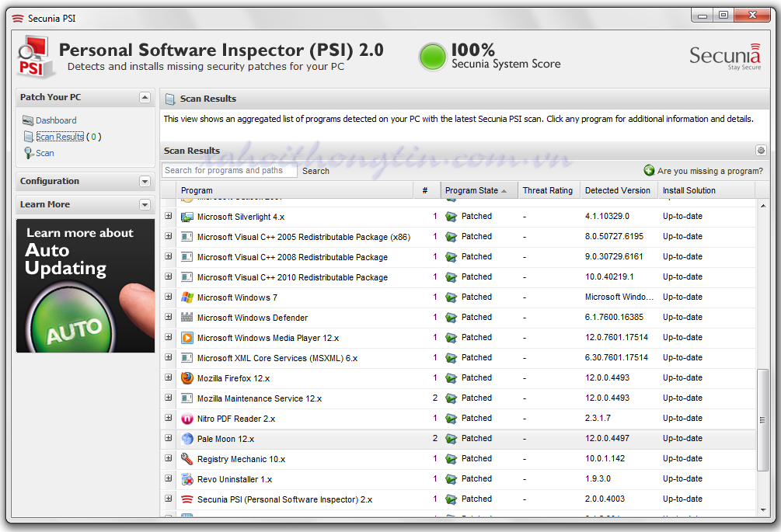The width and height of the screenshot is (781, 532).
Task: Click the Windows Media Player 12.x icon
Action: tap(187, 337)
